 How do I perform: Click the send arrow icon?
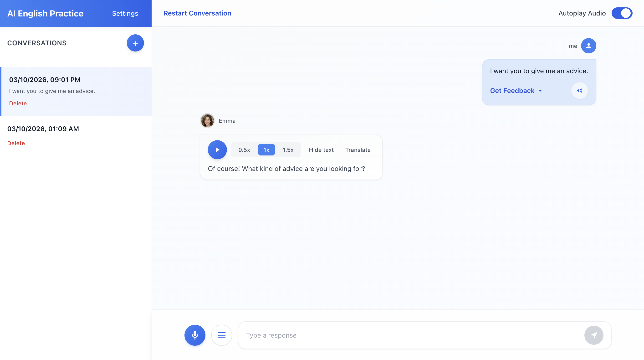coord(594,335)
